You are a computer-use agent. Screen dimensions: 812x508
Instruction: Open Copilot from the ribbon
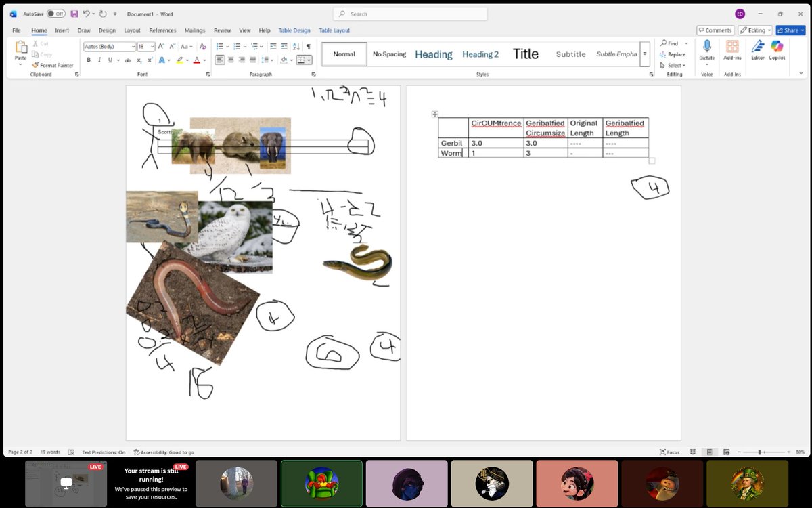coord(777,49)
